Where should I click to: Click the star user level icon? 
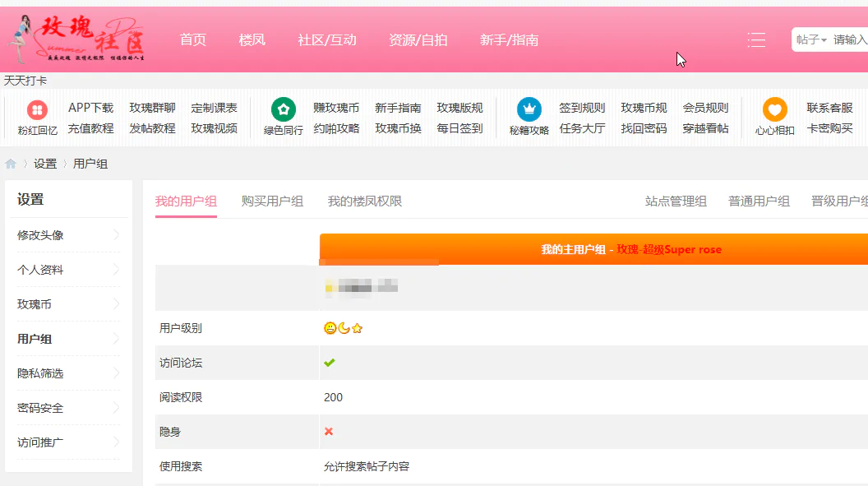click(x=357, y=328)
